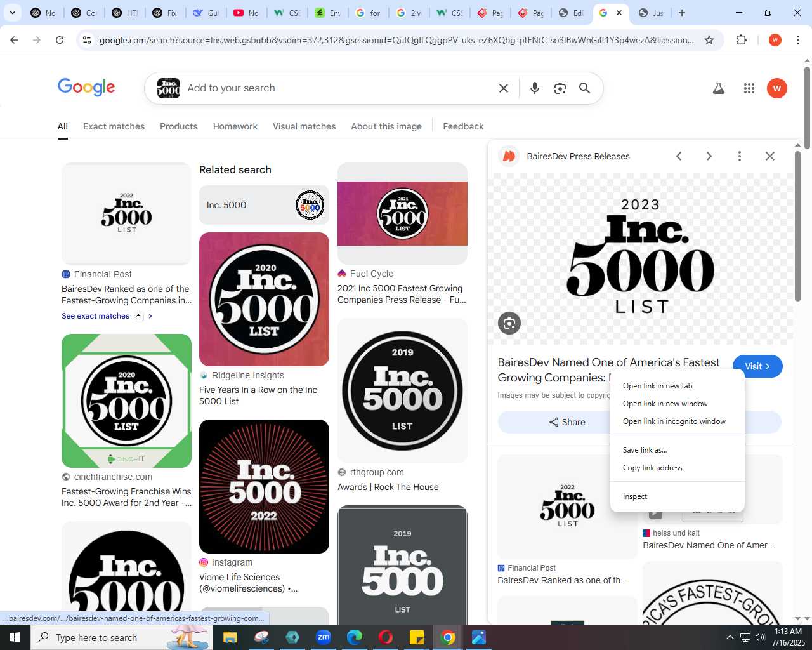812x650 pixels.
Task: Click the Share button
Action: click(x=566, y=422)
